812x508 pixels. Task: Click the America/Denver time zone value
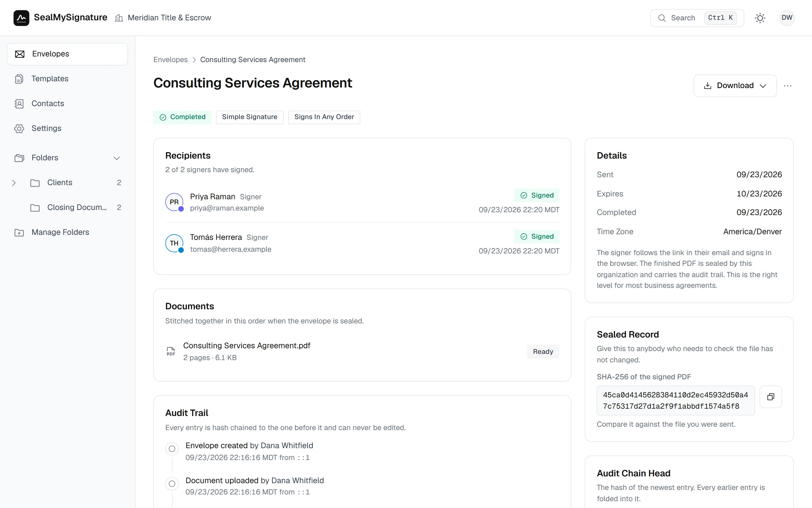pos(752,231)
